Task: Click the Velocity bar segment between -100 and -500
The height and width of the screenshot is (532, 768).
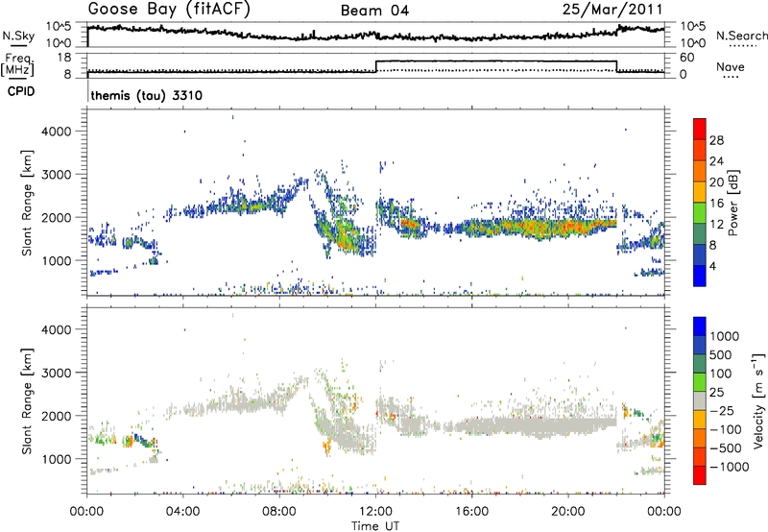Action: point(700,438)
